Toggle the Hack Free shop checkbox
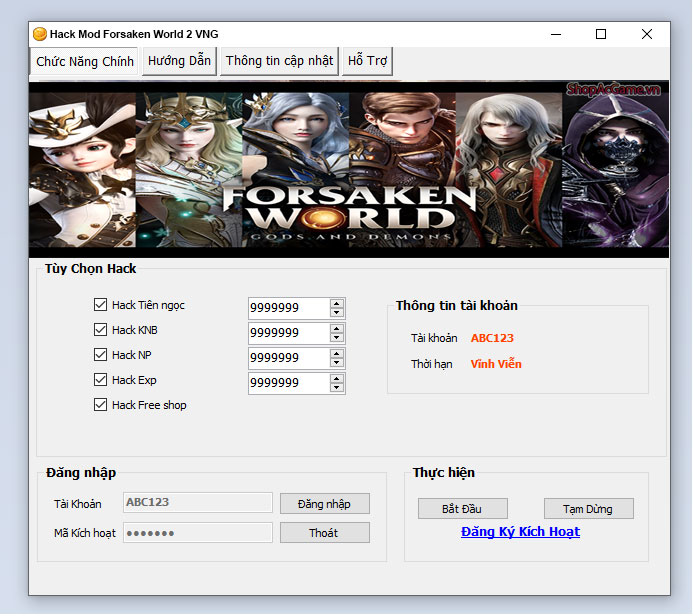The width and height of the screenshot is (693, 616). tap(100, 405)
